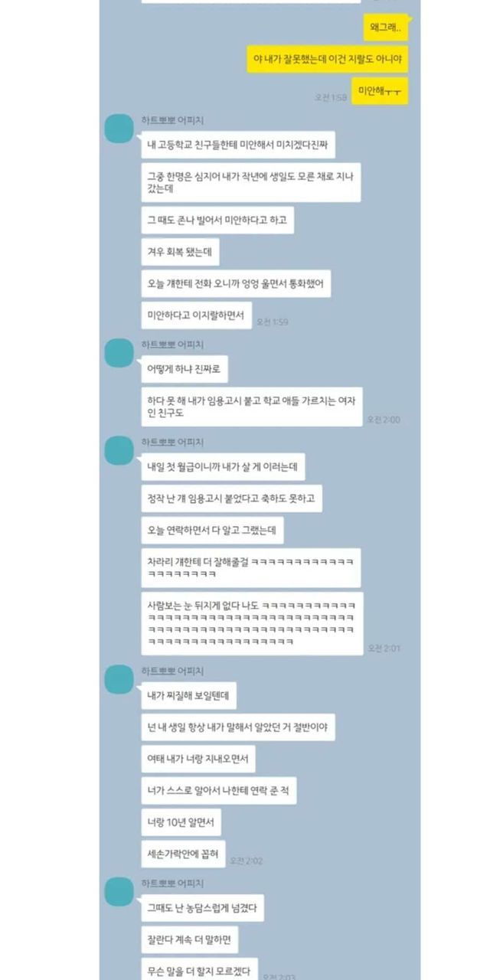Select the "그 때도 존나 빌어서 미안하다고 하고" bubble
The height and width of the screenshot is (980, 490).
pos(217,220)
